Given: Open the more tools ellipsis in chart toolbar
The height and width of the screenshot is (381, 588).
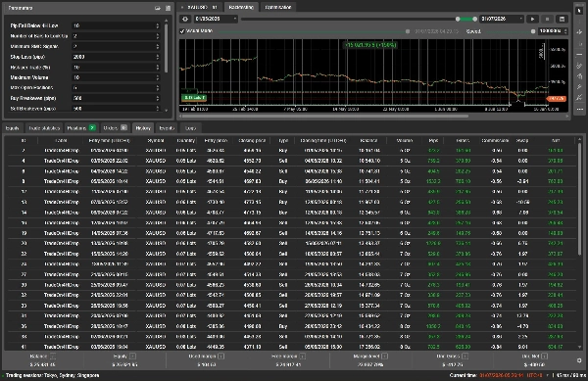Looking at the screenshot, I should tap(579, 110).
